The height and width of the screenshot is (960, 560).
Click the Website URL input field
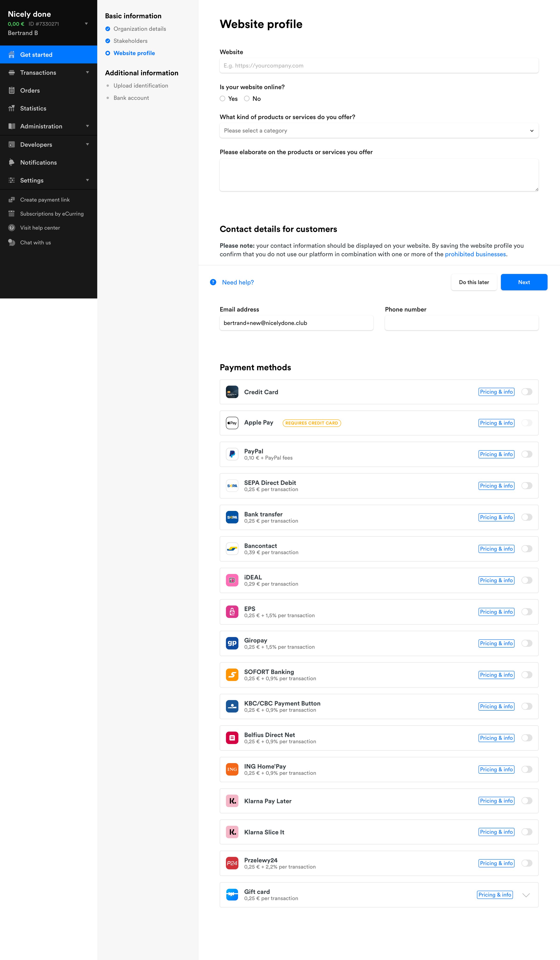[379, 66]
